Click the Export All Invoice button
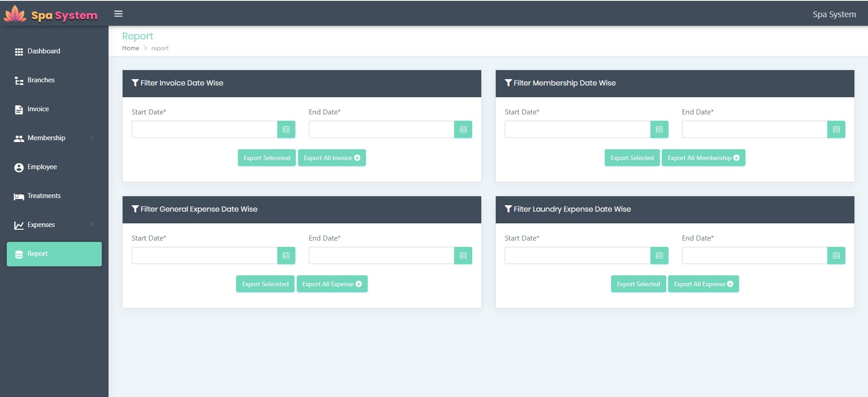 click(332, 158)
